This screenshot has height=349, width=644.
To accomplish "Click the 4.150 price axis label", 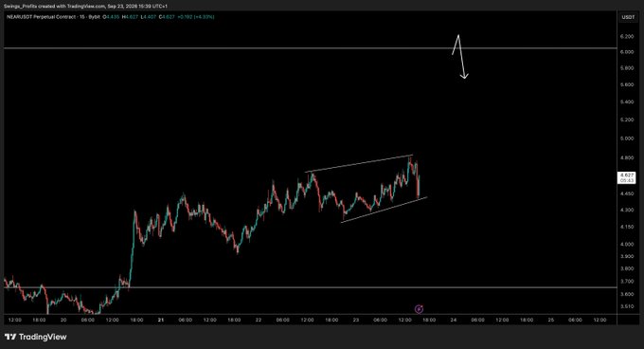I will (x=627, y=227).
